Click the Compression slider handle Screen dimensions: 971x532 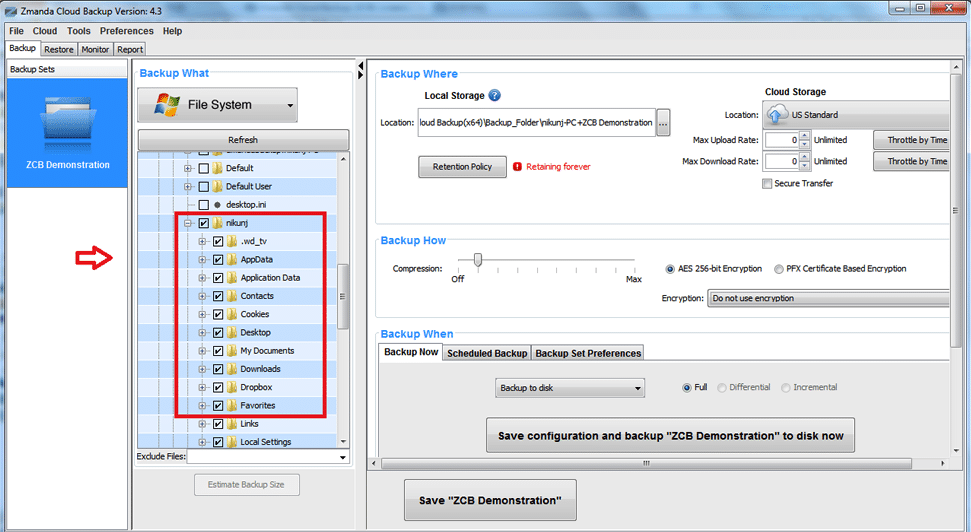(x=477, y=259)
